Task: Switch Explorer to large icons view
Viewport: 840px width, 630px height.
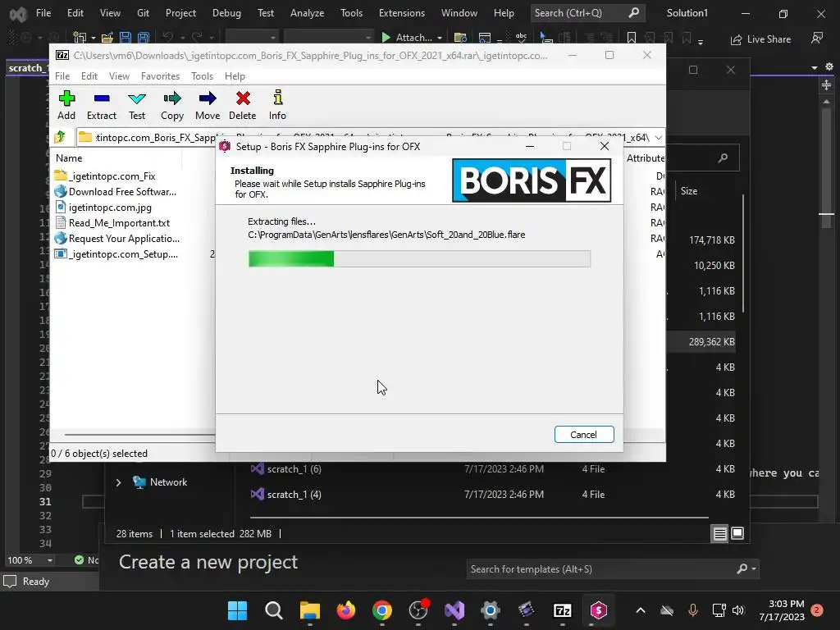Action: point(737,533)
